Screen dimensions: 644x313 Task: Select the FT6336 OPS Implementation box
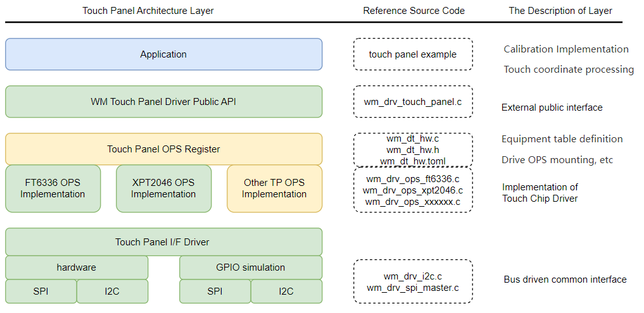pos(53,188)
